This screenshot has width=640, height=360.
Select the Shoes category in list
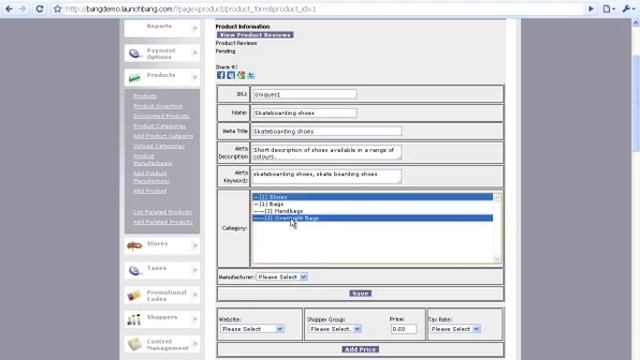point(372,197)
